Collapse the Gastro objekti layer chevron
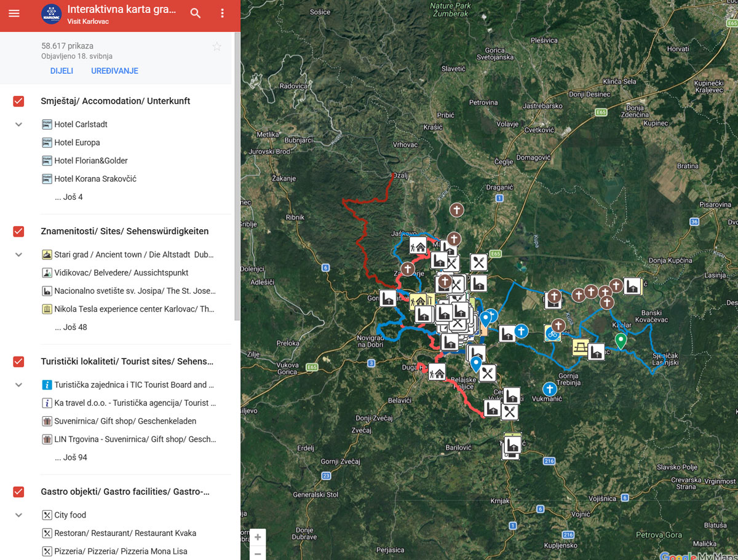738x560 pixels. tap(18, 515)
